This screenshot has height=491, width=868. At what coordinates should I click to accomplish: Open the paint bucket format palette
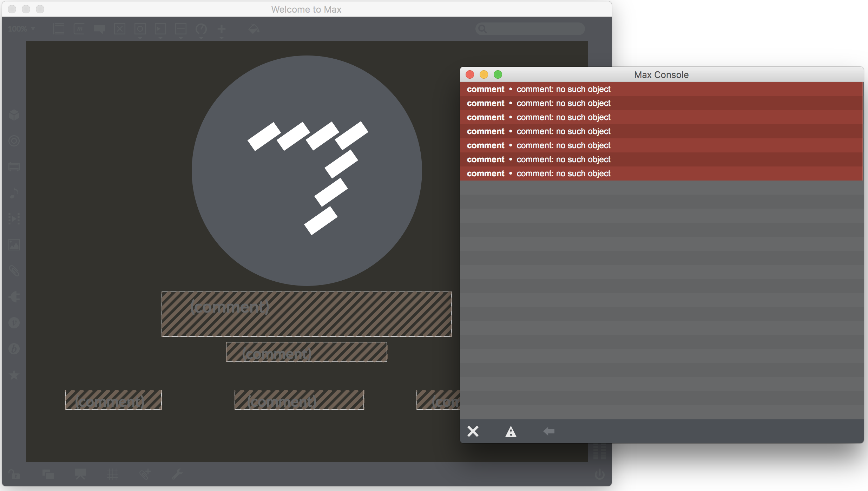(x=254, y=29)
